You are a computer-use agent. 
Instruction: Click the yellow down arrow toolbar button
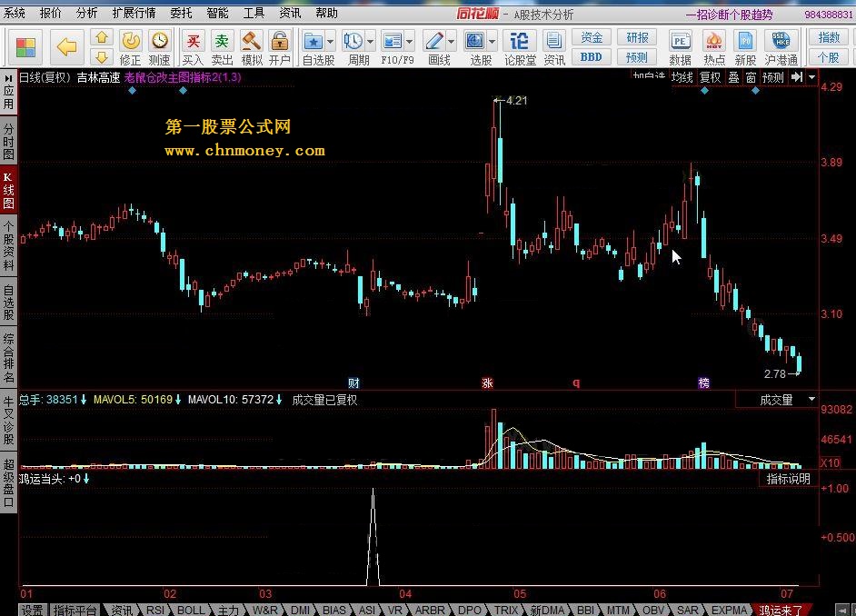coord(102,57)
